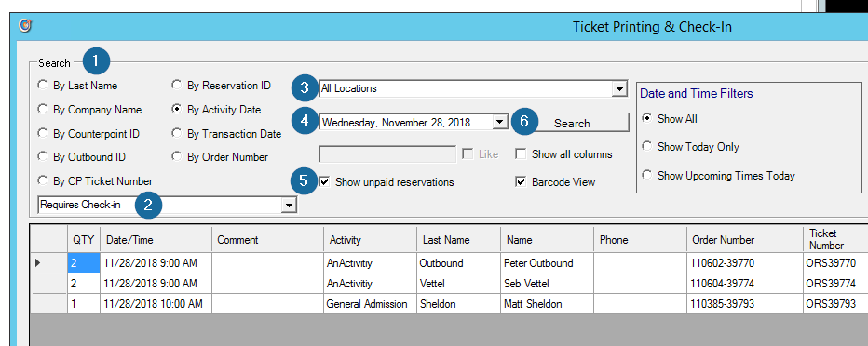This screenshot has width=868, height=346.
Task: Click the Wednesday, November 28, 2018 date field
Action: 414,122
